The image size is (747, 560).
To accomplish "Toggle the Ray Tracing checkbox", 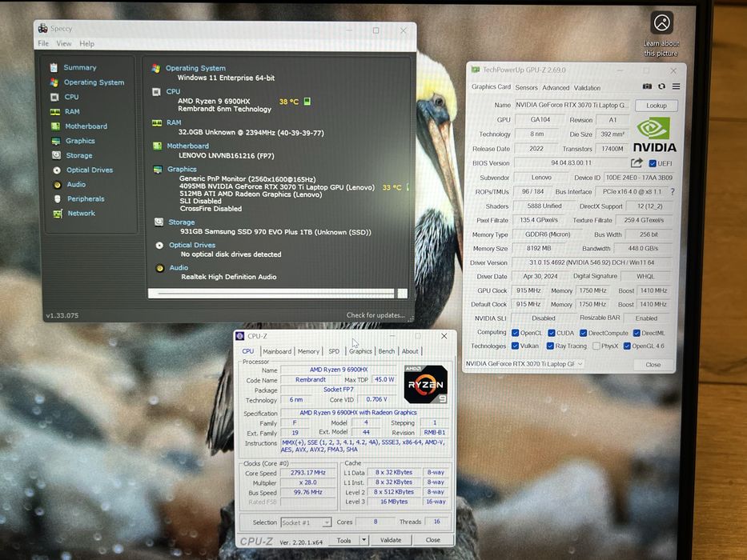I will point(550,346).
